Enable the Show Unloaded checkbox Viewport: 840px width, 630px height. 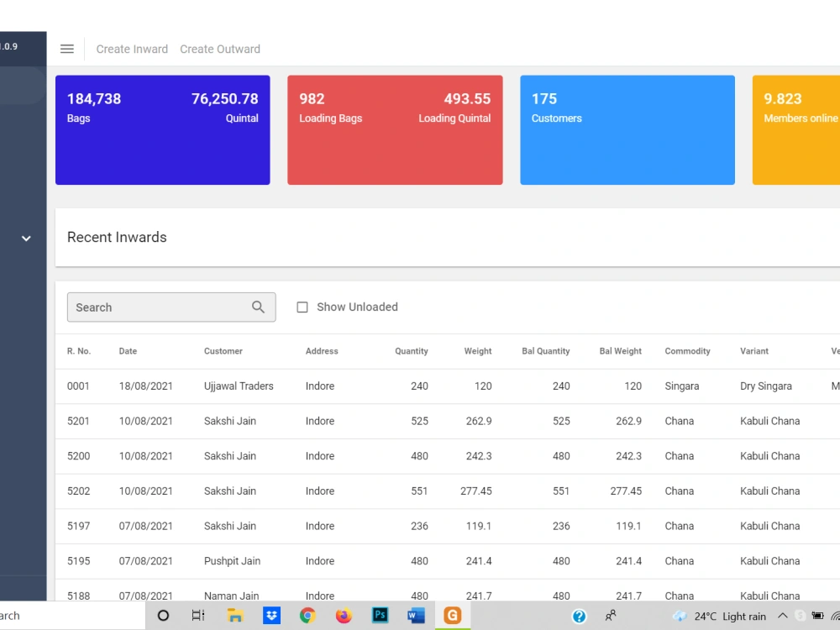tap(302, 307)
